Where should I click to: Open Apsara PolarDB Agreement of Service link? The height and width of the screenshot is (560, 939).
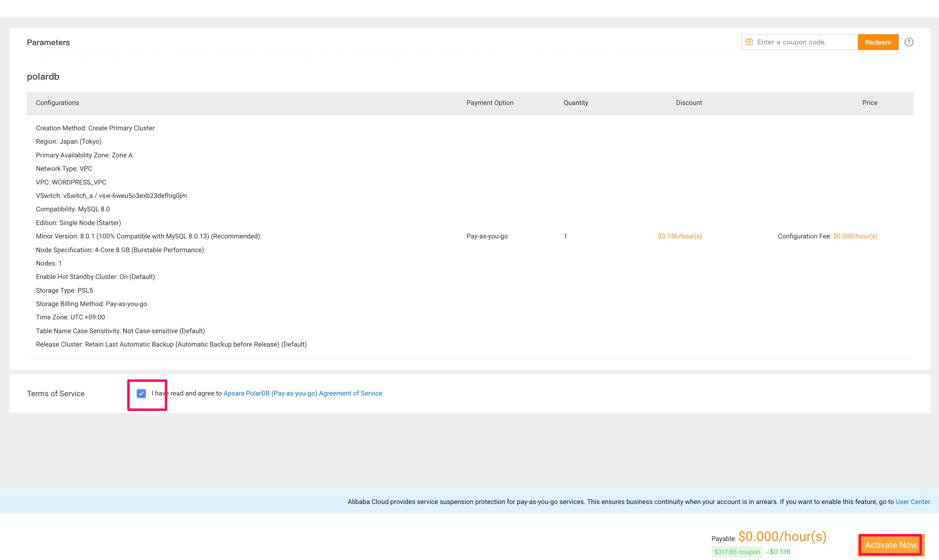302,393
